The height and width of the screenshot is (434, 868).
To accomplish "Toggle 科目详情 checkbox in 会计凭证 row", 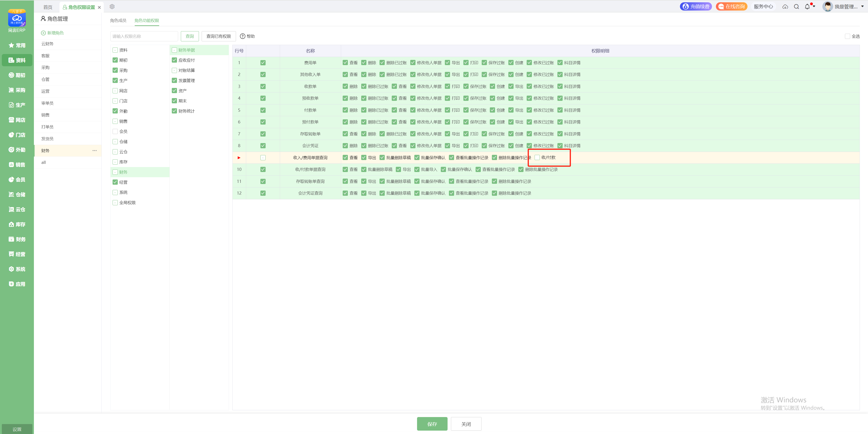I will tap(560, 146).
